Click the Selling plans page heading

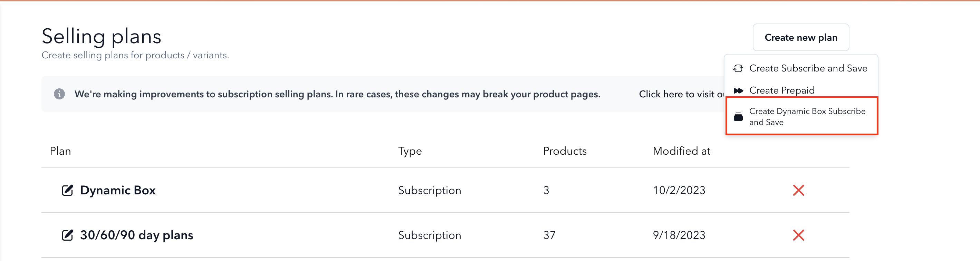101,37
